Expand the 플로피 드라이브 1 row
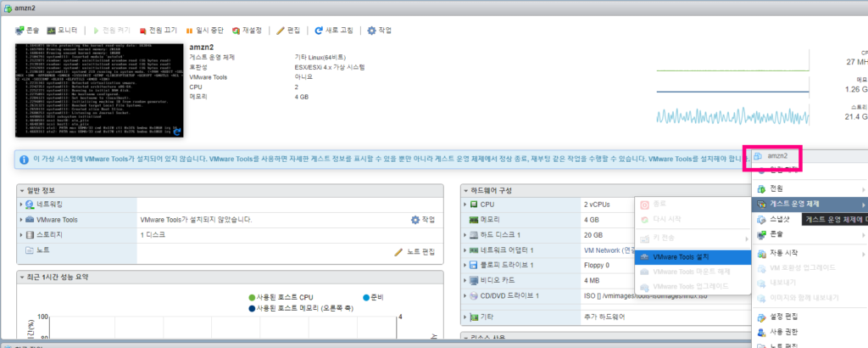 (x=465, y=265)
